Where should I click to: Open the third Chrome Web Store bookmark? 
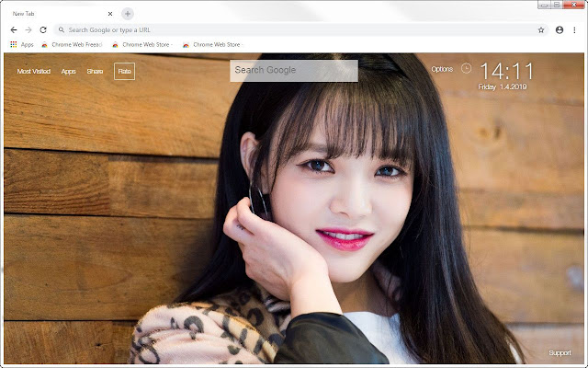[213, 44]
